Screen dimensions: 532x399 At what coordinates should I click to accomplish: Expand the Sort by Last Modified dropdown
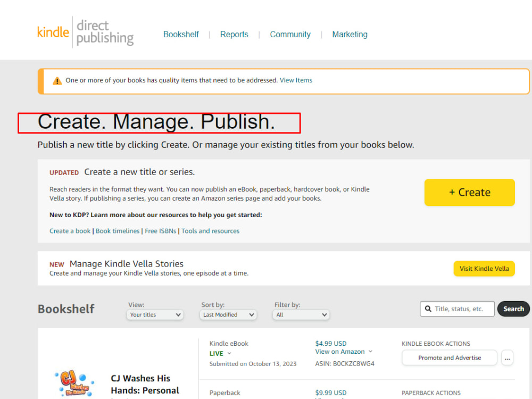click(228, 314)
